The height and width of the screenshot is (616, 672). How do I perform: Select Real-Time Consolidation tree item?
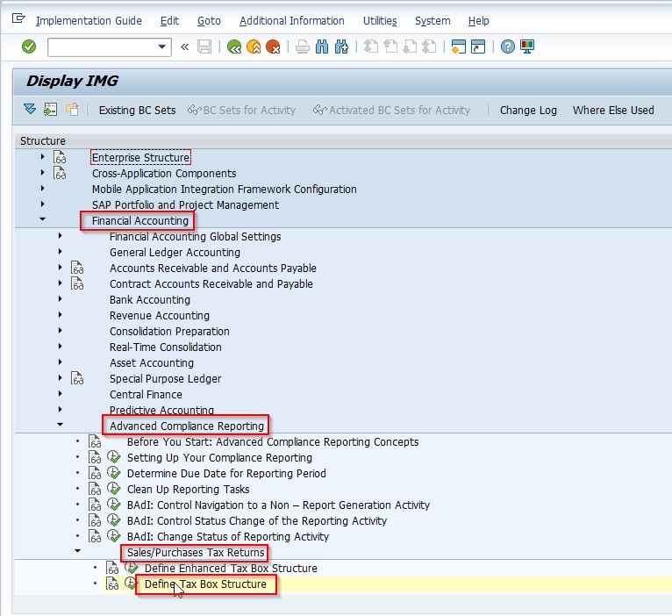pyautogui.click(x=166, y=347)
